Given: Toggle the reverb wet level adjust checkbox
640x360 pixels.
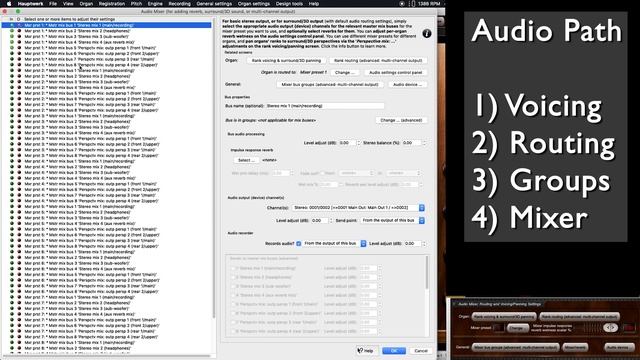Looking at the screenshot, I should (341, 185).
